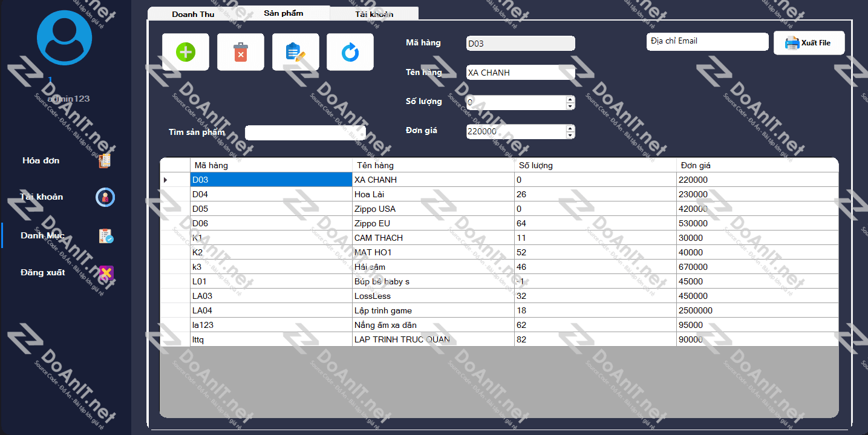Screen dimensions: 868x435
Task: Click the Hóa đơn invoice icon
Action: point(105,160)
